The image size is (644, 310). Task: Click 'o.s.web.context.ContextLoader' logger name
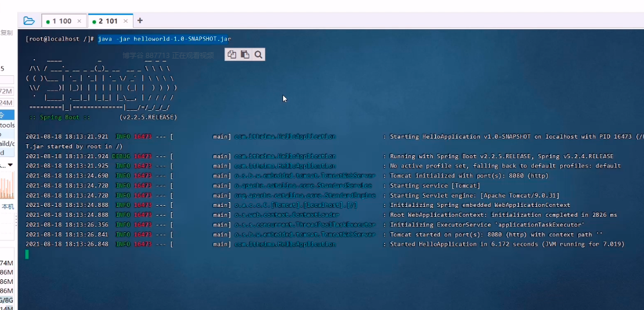[287, 215]
